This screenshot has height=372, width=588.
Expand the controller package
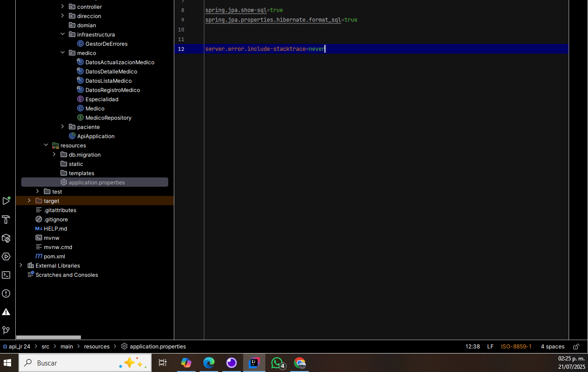coord(63,7)
